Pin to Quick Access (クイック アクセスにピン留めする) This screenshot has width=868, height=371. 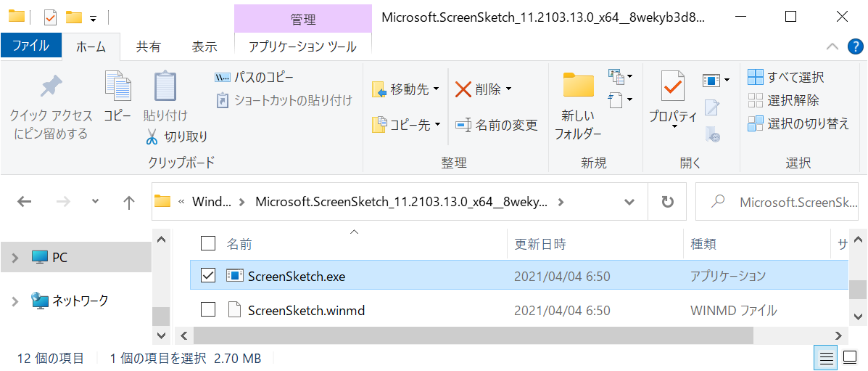pyautogui.click(x=51, y=107)
